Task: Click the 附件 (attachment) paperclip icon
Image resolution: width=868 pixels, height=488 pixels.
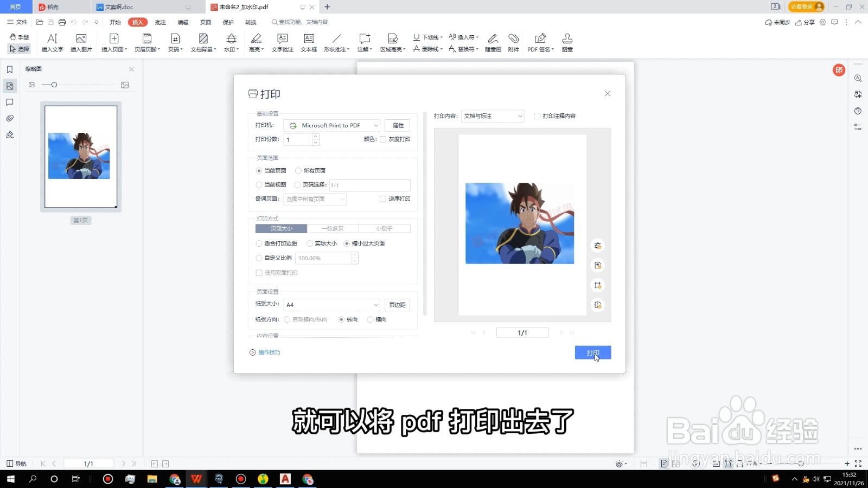Action: pyautogui.click(x=513, y=42)
